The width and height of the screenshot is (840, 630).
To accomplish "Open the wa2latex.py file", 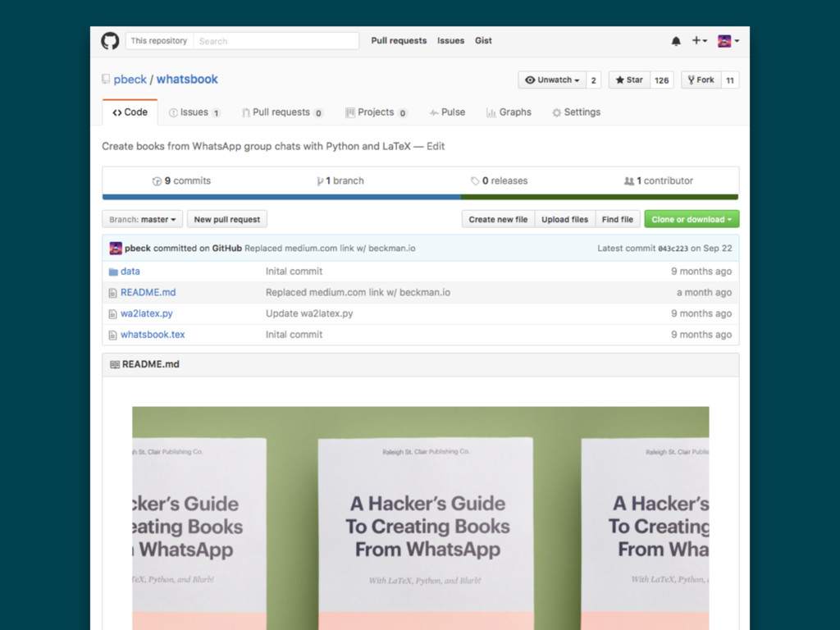I will pyautogui.click(x=146, y=313).
